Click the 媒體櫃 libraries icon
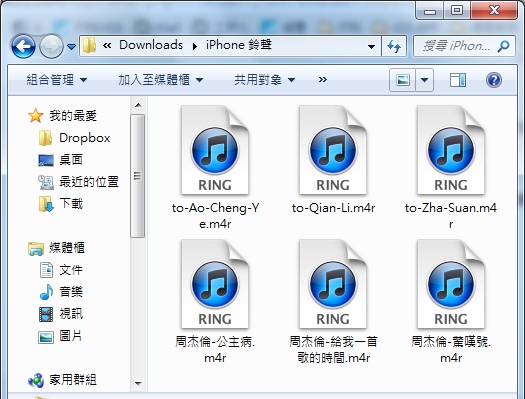525x399 pixels. pos(36,249)
